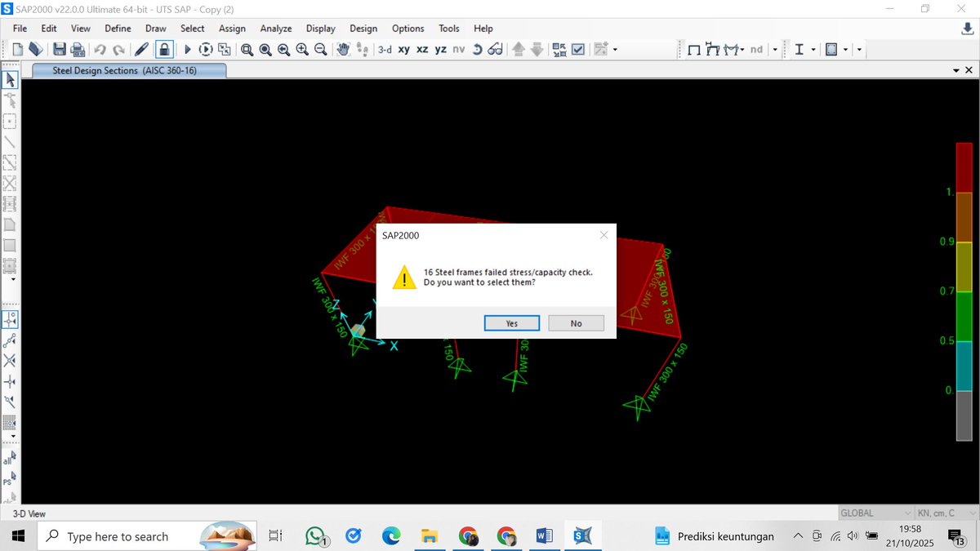This screenshot has height=551, width=980.
Task: Open the last dropdown arrow on the top toolbar
Action: 859,50
